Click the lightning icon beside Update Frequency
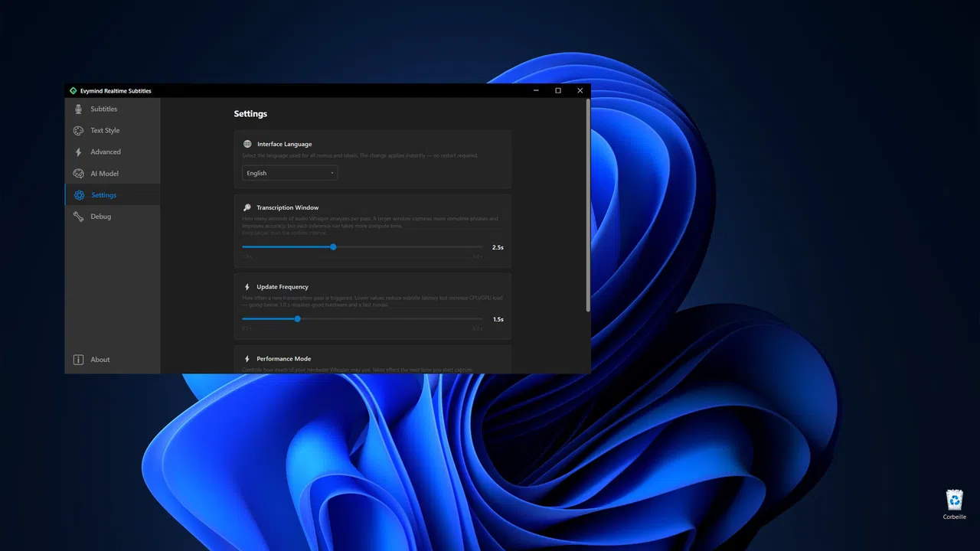Viewport: 980px width, 551px height. pos(247,287)
